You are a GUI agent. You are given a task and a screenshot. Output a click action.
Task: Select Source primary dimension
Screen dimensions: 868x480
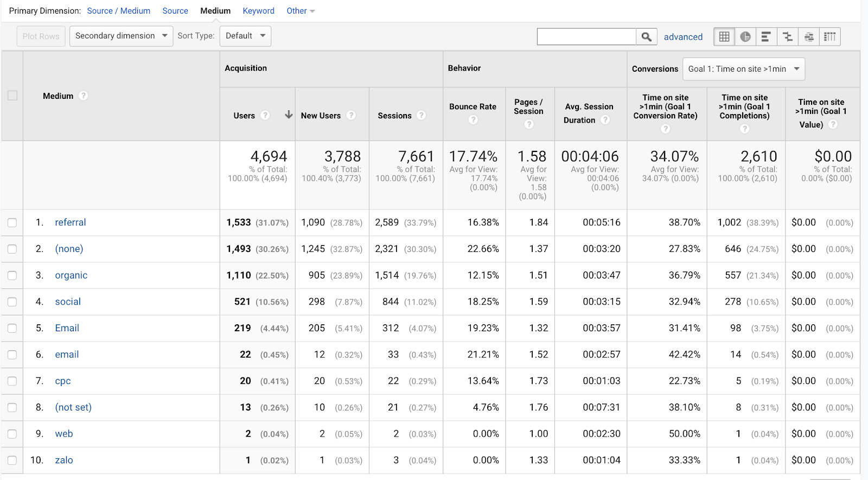pos(175,11)
